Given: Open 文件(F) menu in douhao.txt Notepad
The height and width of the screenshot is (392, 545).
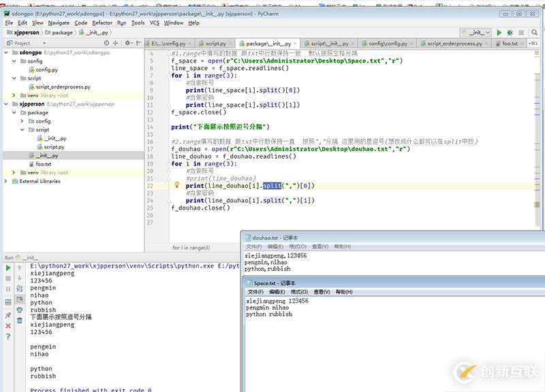Looking at the screenshot, I should 253,246.
